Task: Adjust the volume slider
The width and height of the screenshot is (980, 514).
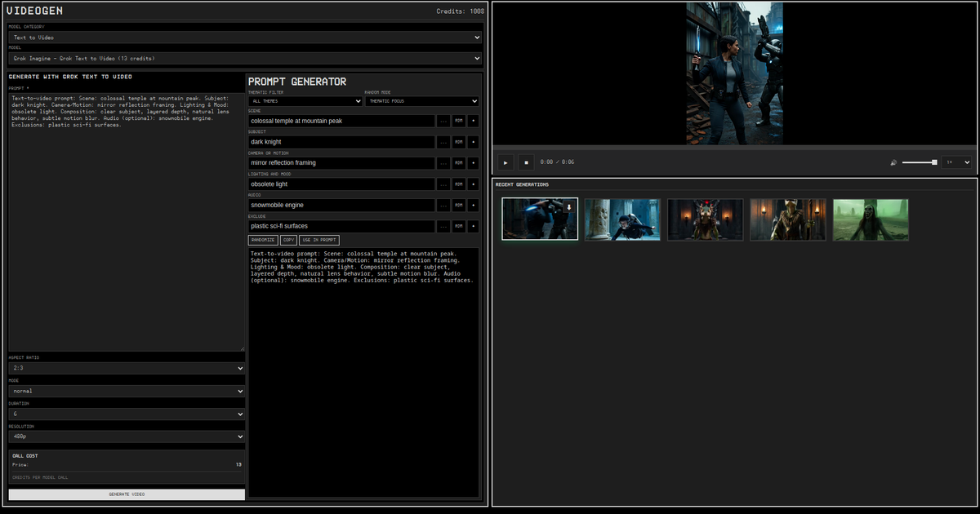Action: 919,162
